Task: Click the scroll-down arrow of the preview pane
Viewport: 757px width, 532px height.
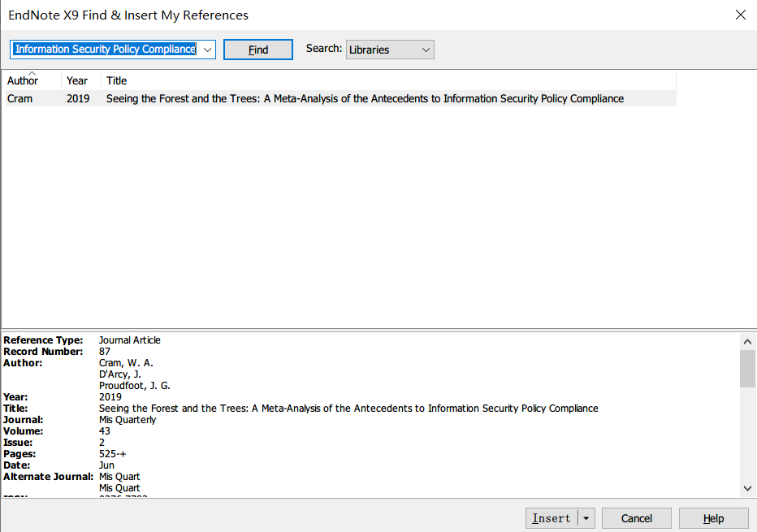Action: [x=747, y=488]
